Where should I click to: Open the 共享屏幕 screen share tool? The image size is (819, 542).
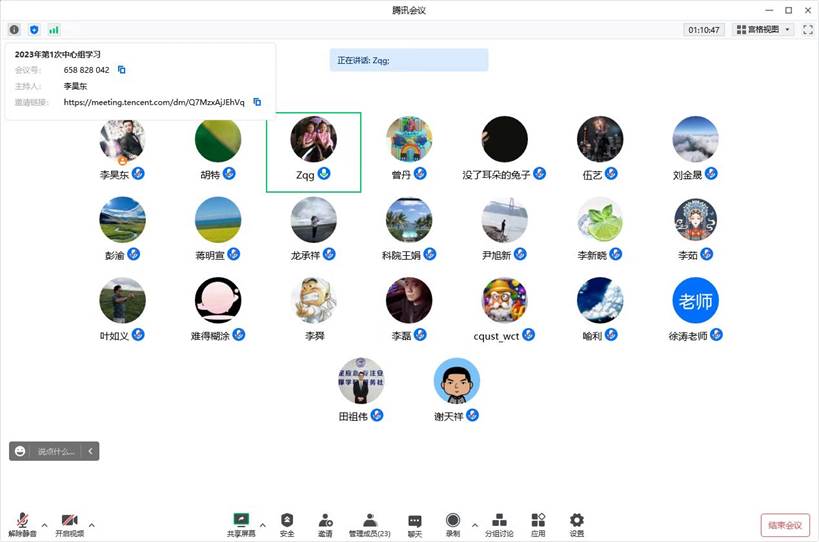tap(241, 523)
